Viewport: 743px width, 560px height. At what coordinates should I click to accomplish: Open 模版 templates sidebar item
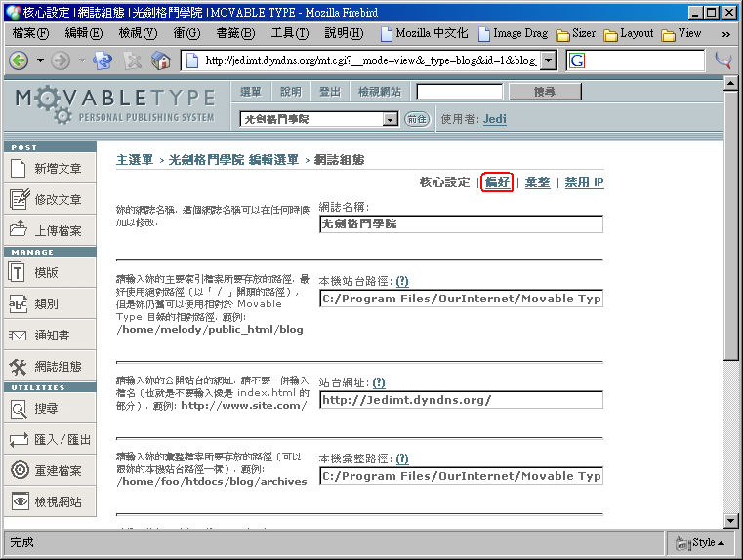50,272
